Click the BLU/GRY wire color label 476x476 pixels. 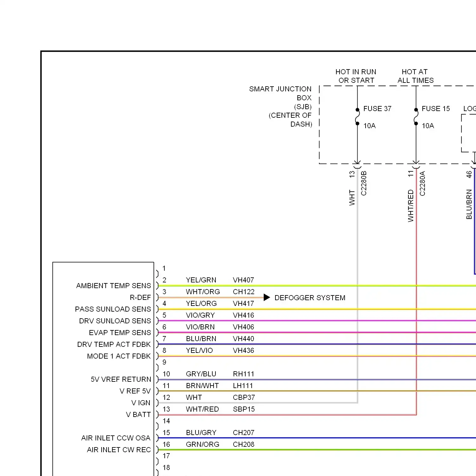click(x=201, y=433)
